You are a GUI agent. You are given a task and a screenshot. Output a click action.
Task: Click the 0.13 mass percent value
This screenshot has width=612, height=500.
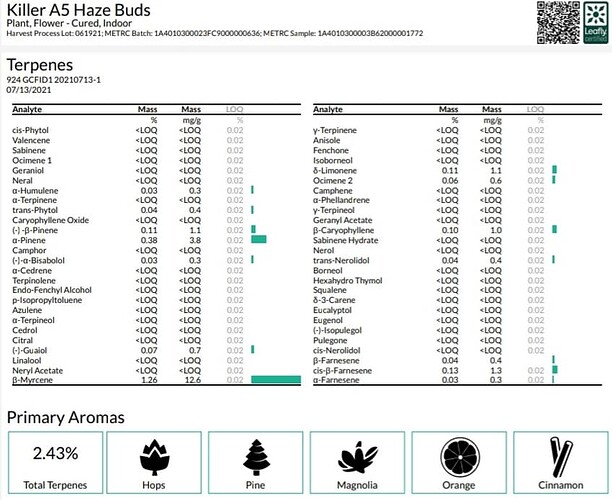click(x=450, y=370)
